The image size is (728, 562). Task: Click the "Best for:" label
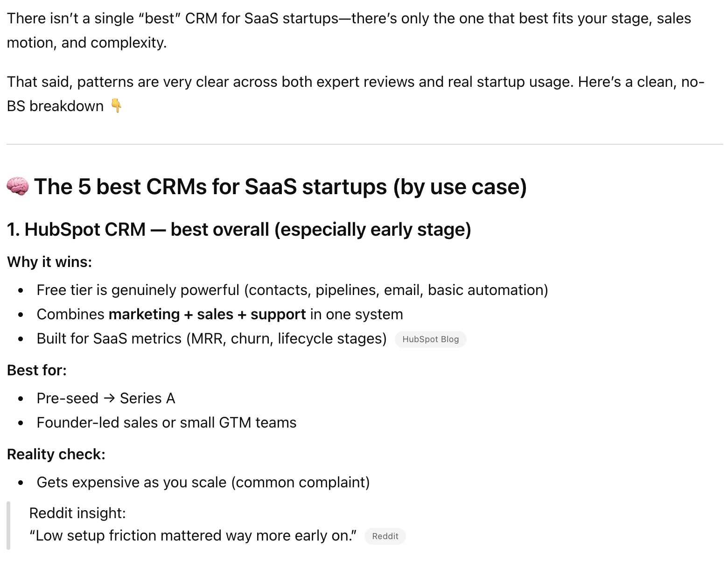pos(37,370)
